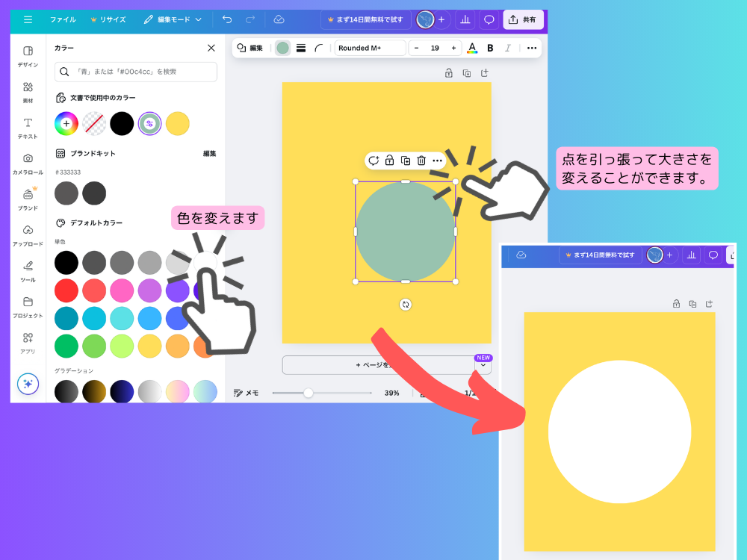The width and height of the screenshot is (747, 560).
Task: Click the 共有 share button
Action: click(x=523, y=19)
